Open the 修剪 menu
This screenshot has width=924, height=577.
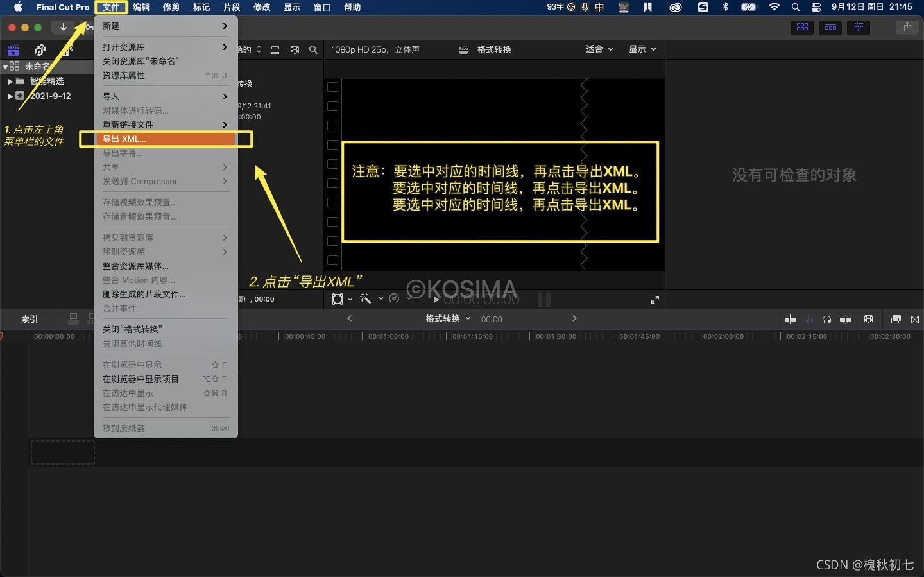coord(171,7)
